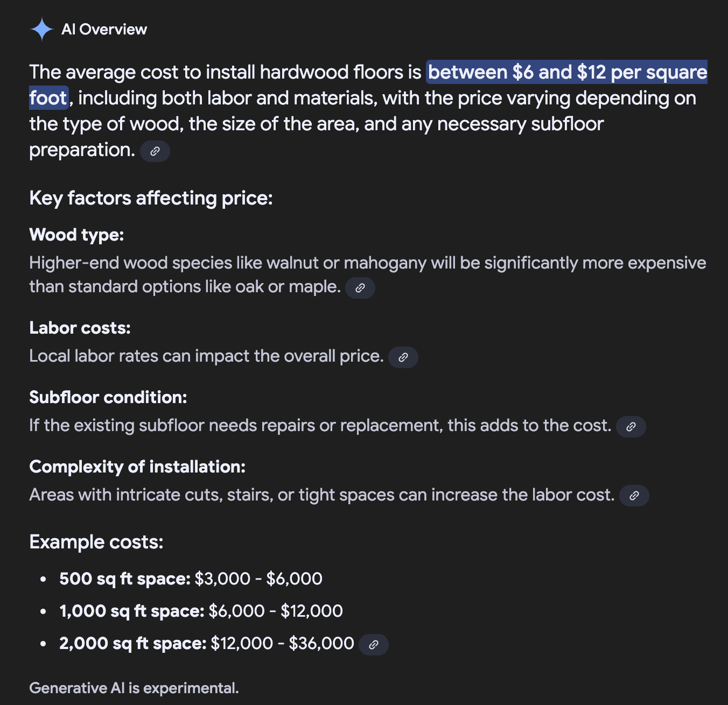Open the source link after "preparation."

(x=155, y=151)
